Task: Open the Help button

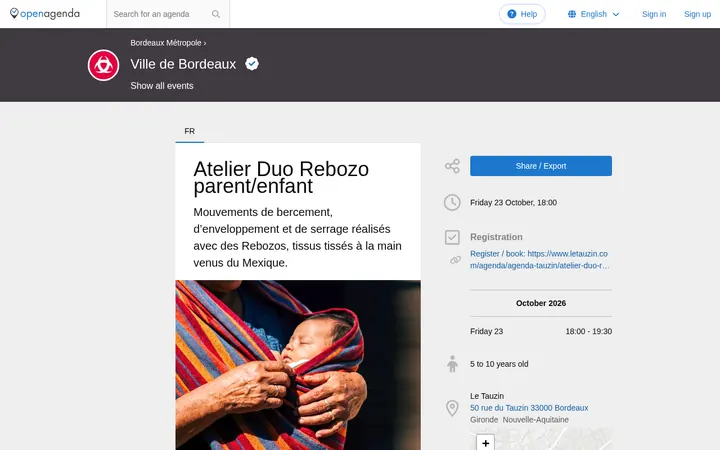Action: [x=522, y=14]
